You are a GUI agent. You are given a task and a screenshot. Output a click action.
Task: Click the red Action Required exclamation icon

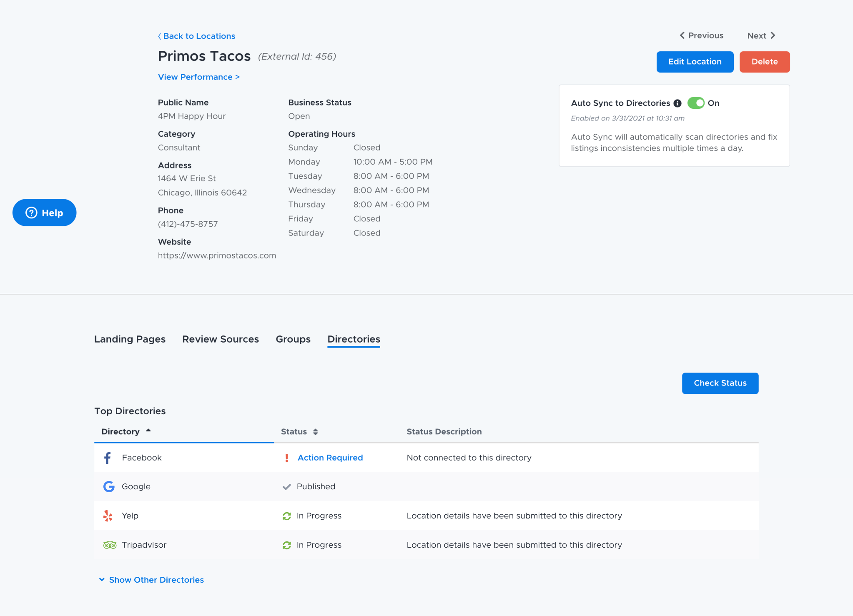286,458
